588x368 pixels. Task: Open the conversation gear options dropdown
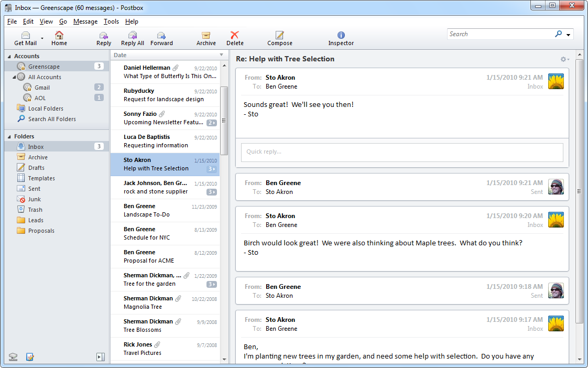[x=564, y=59]
